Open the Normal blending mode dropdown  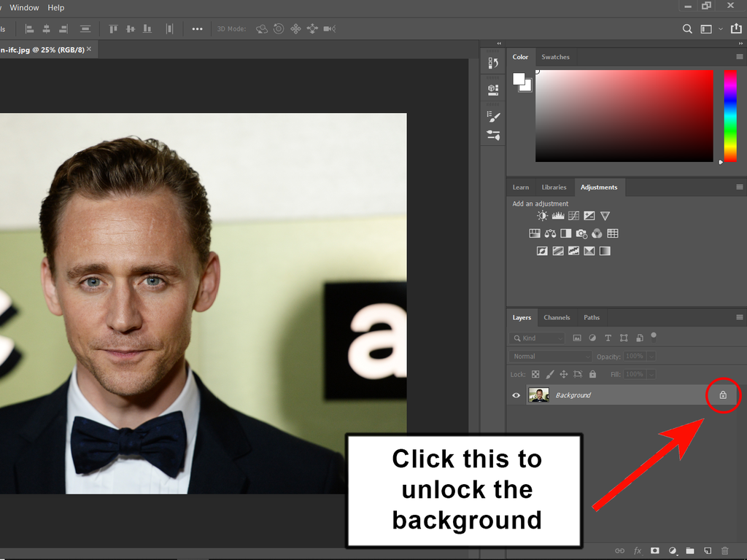point(549,356)
